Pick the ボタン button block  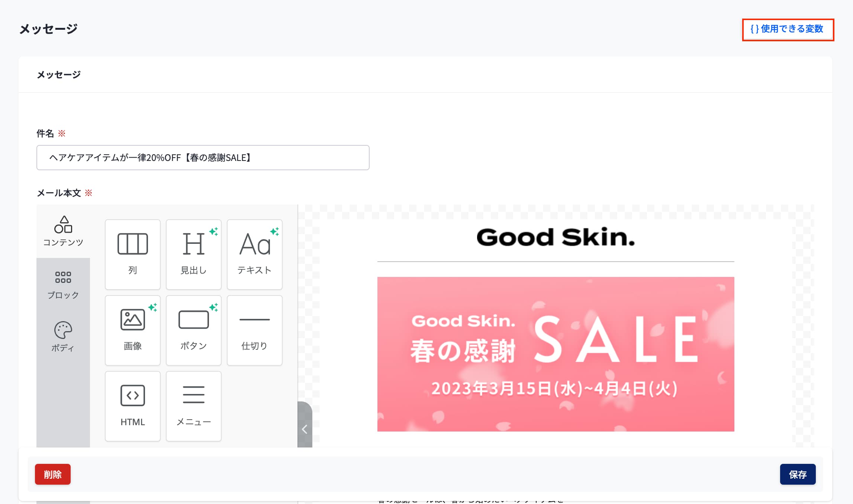coord(194,330)
